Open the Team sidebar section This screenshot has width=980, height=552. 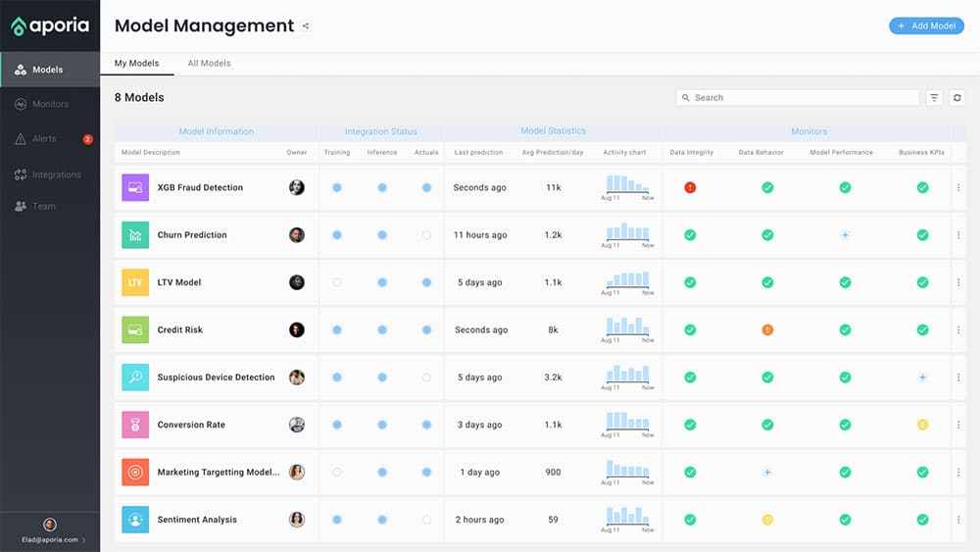(x=50, y=206)
